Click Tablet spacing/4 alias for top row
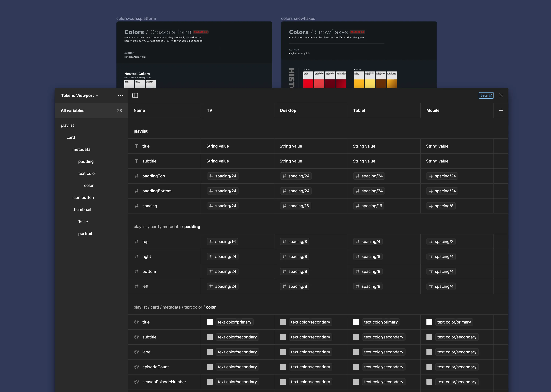Viewport: 551px width, 392px height. coord(368,242)
